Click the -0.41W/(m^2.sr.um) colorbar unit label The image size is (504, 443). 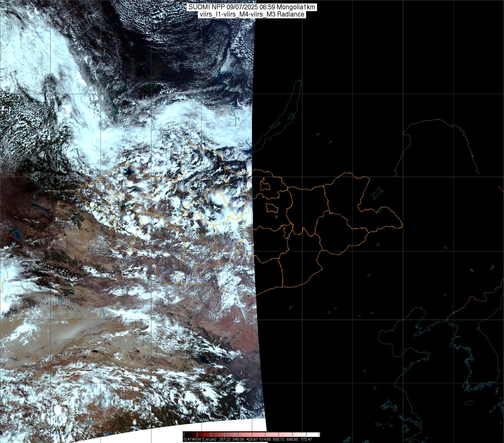(200, 440)
